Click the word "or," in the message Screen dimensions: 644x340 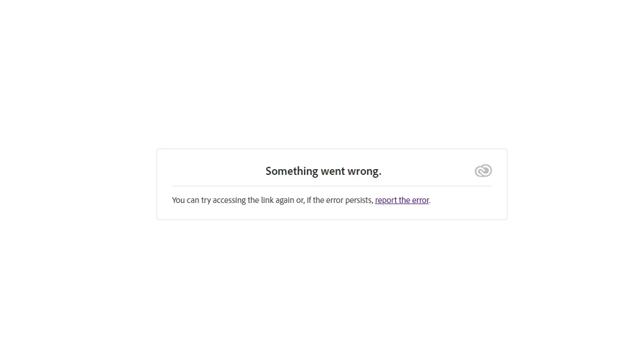[x=300, y=200]
